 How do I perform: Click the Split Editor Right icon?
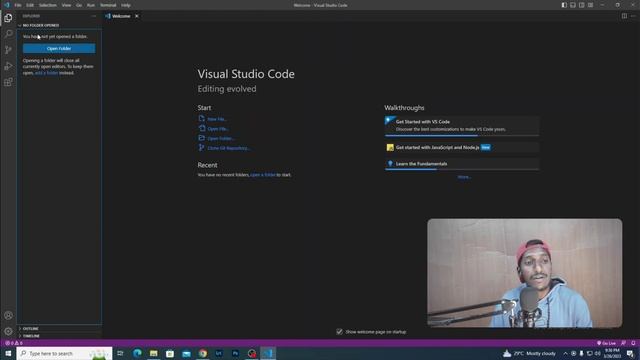624,16
